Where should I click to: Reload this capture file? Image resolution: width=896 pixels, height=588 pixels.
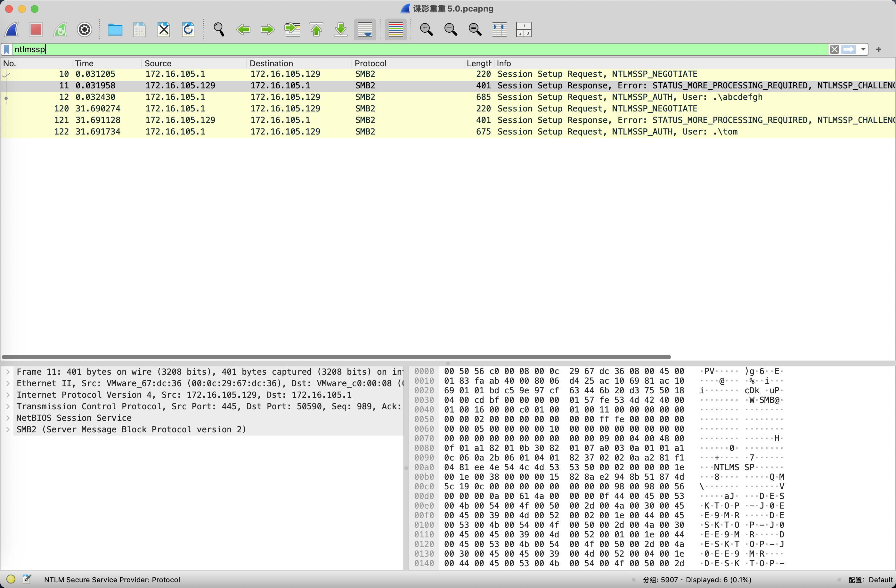tap(188, 29)
